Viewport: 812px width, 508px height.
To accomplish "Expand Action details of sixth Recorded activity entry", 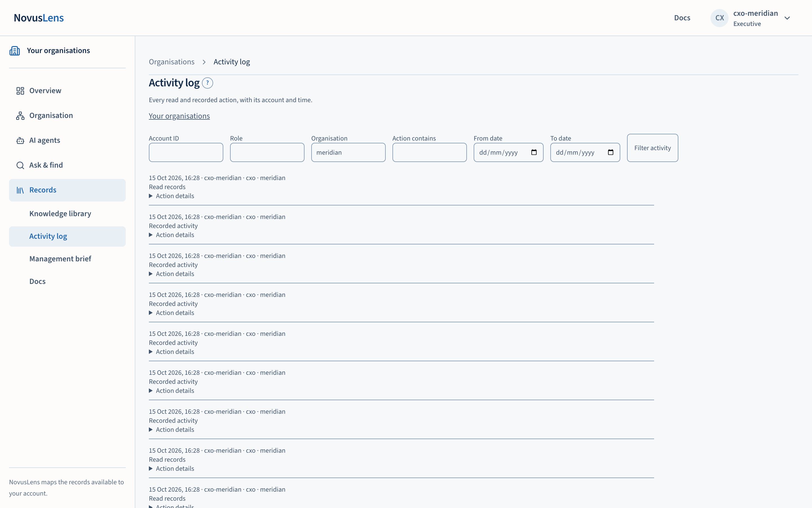I will 171,430.
